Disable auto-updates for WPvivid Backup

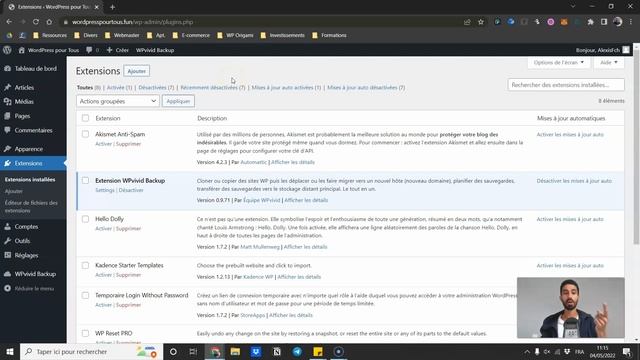click(x=574, y=180)
